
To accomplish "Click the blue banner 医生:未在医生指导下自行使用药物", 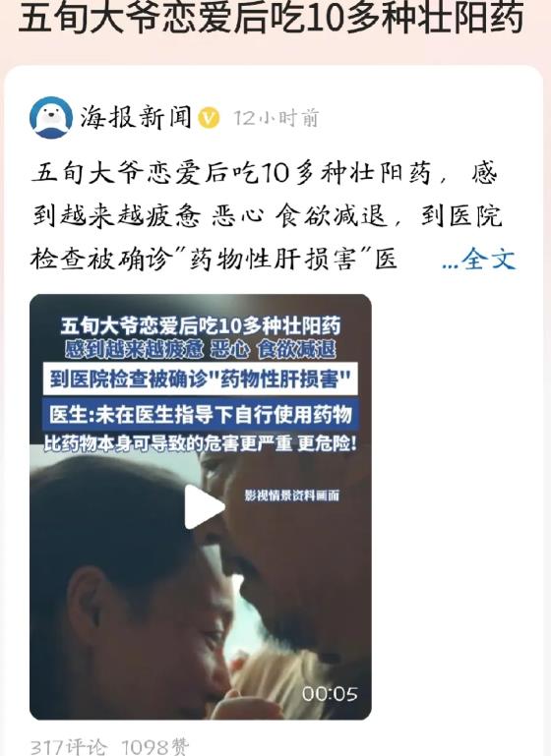I will click(201, 414).
